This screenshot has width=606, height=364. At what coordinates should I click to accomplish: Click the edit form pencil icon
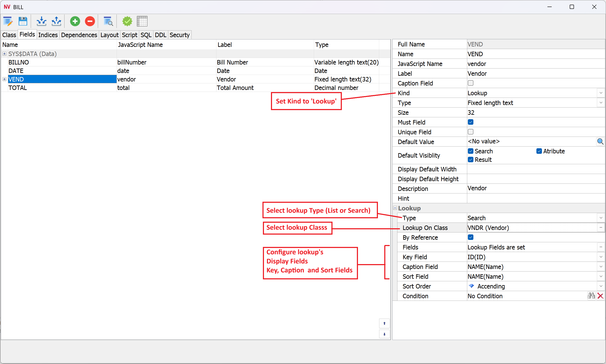click(8, 21)
